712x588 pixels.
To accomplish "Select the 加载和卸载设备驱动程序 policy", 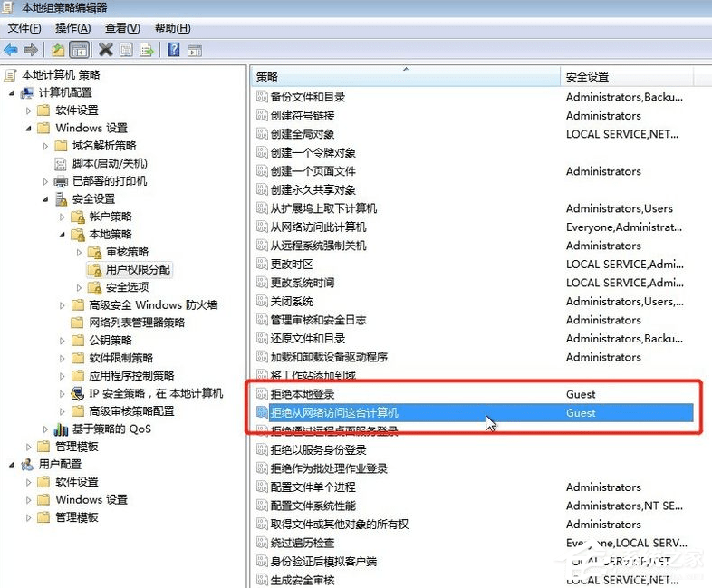I will (329, 357).
